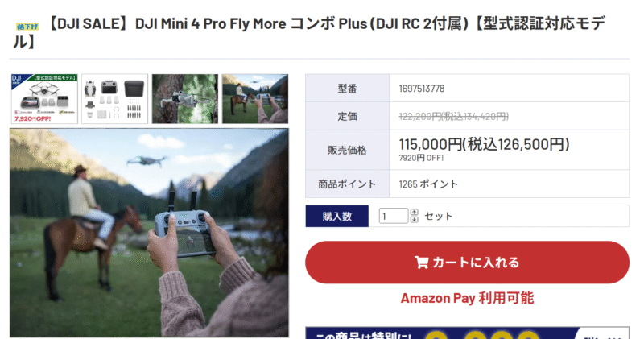This screenshot has height=339, width=644.
Task: Select the drone beside tree thumbnail
Action: click(185, 98)
